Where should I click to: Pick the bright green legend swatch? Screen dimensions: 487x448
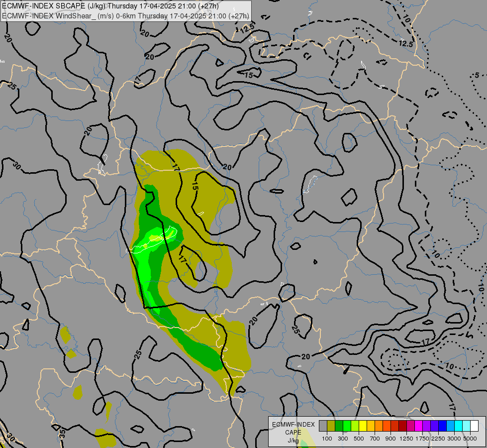coord(347,426)
